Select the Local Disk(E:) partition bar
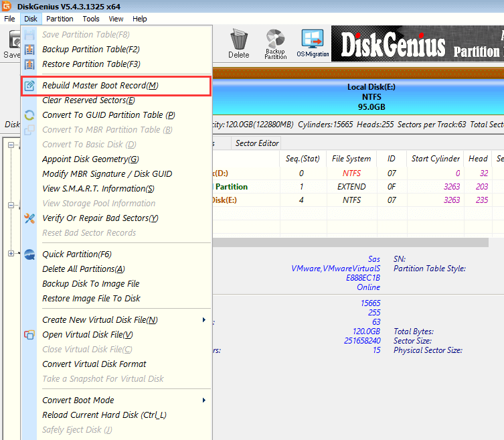 click(x=361, y=97)
